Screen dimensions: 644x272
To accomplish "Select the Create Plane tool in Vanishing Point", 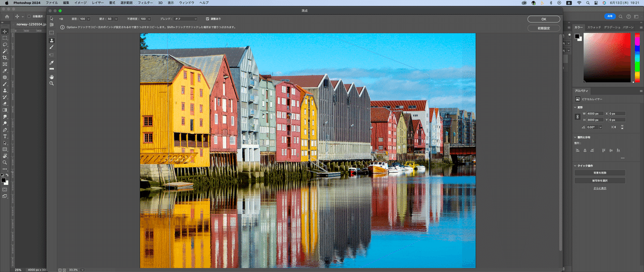I will coord(52,25).
